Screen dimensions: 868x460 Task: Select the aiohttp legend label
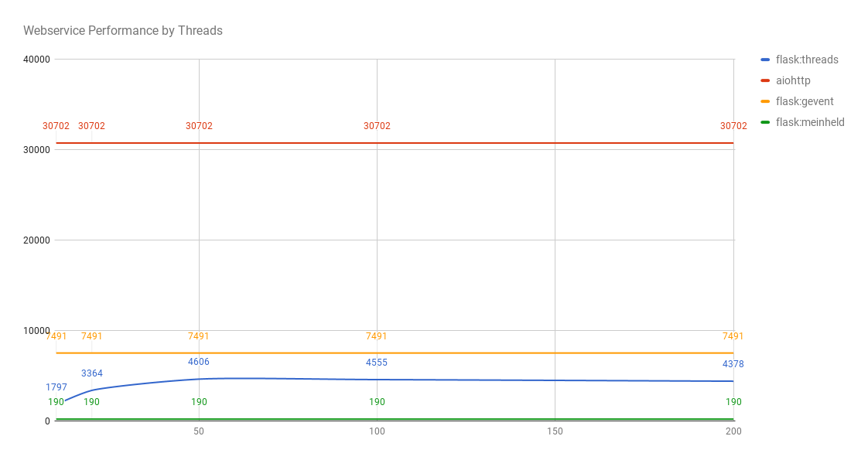pyautogui.click(x=793, y=80)
